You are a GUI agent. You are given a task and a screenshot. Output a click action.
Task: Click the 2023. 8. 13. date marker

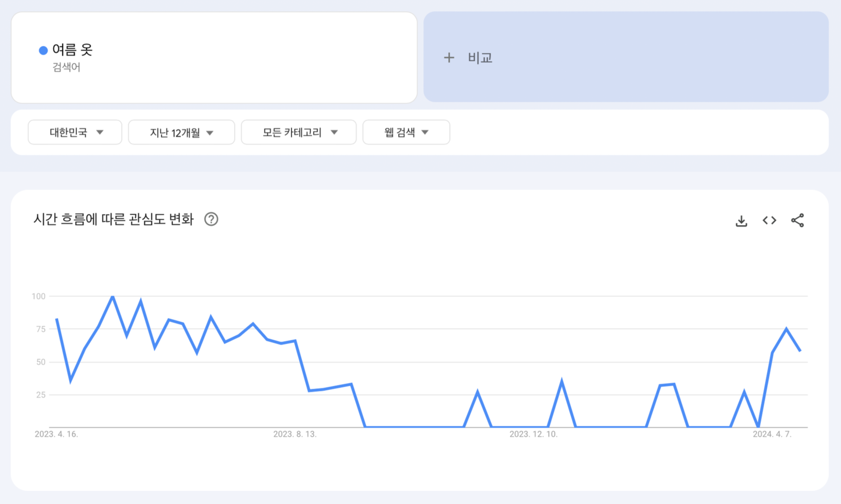pos(296,434)
